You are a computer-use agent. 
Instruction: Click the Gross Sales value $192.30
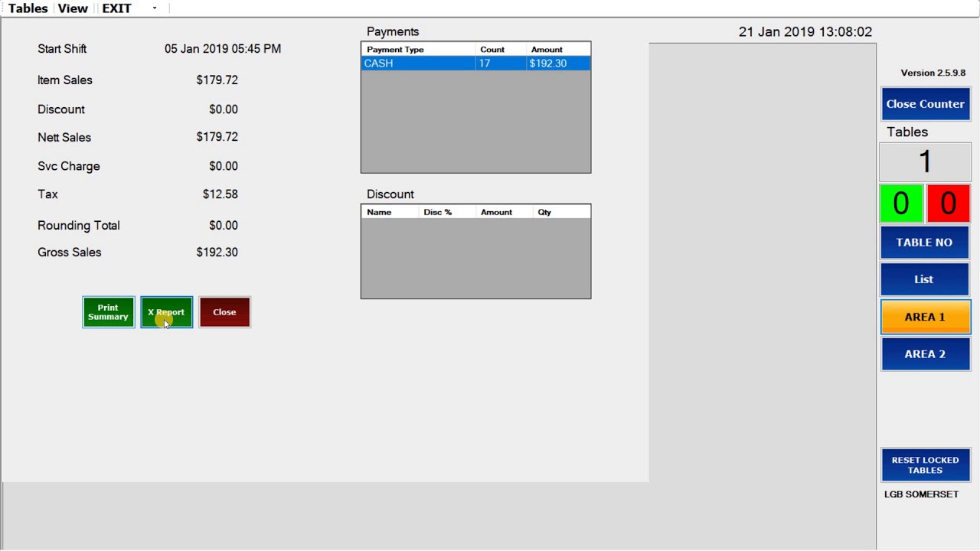[x=217, y=253]
